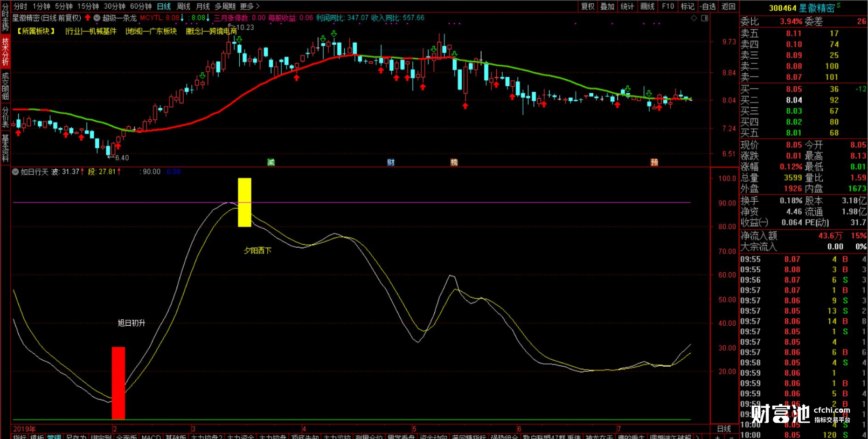868x439 pixels.
Task: Click the red up arrow beside 星徽精密 title
Action: tap(88, 18)
